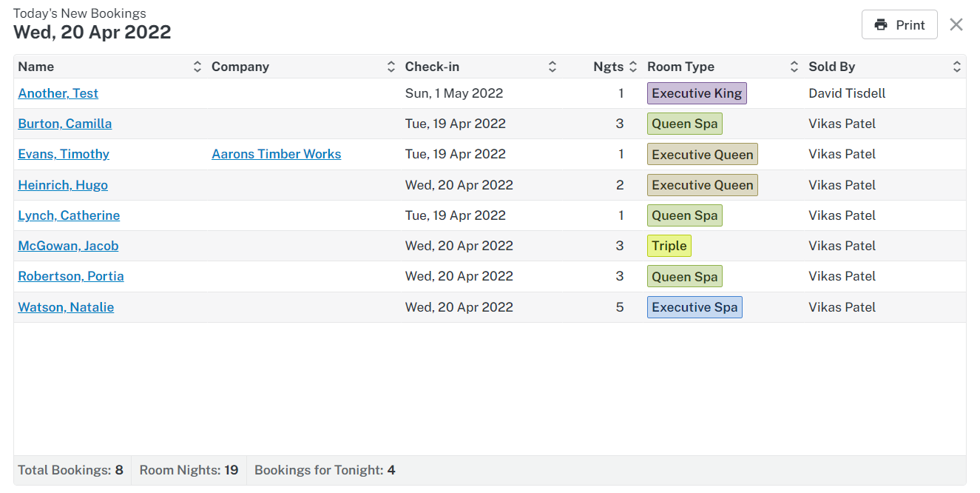
Task: Open the Evans, Timothy guest link
Action: [x=64, y=154]
